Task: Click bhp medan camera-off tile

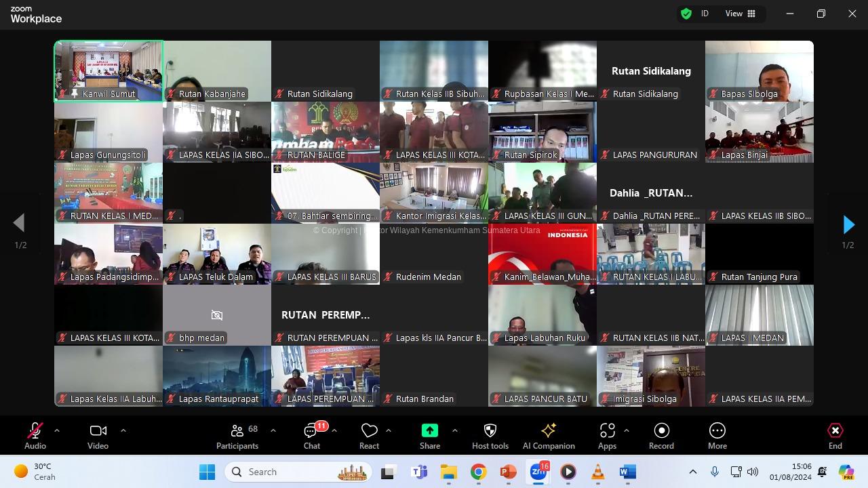Action: pyautogui.click(x=217, y=315)
